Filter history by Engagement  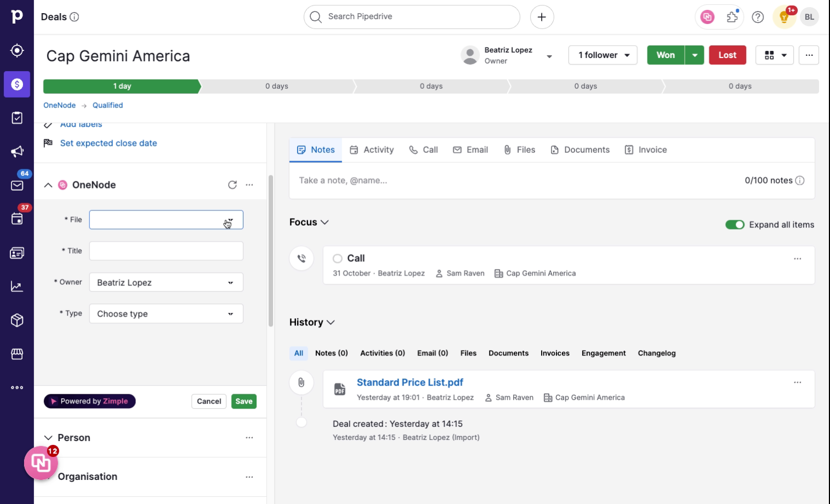tap(604, 353)
